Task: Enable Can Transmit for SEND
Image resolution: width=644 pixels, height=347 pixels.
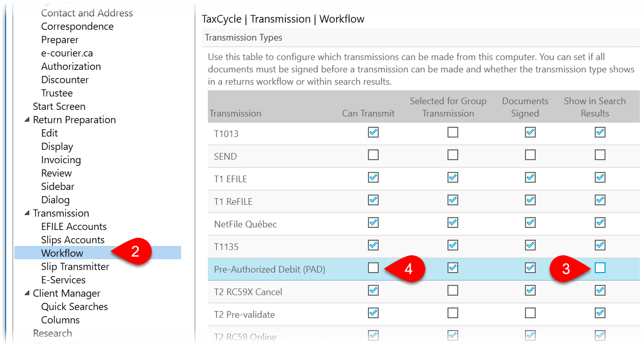Action: point(373,155)
